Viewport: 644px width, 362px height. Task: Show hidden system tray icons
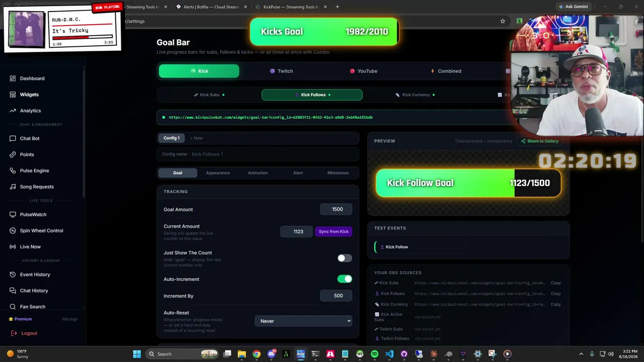581,354
